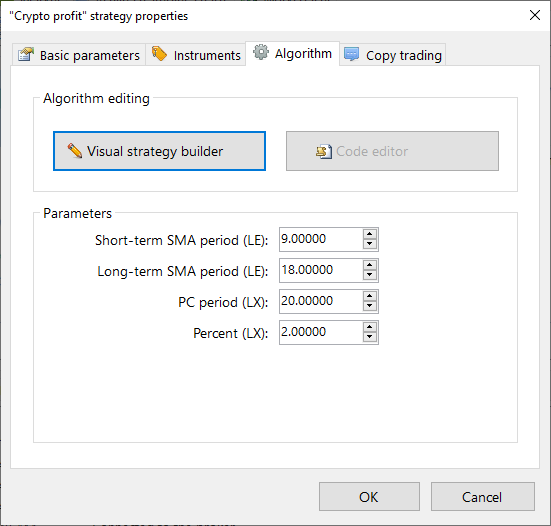Switch to the Instruments tab

[x=196, y=55]
